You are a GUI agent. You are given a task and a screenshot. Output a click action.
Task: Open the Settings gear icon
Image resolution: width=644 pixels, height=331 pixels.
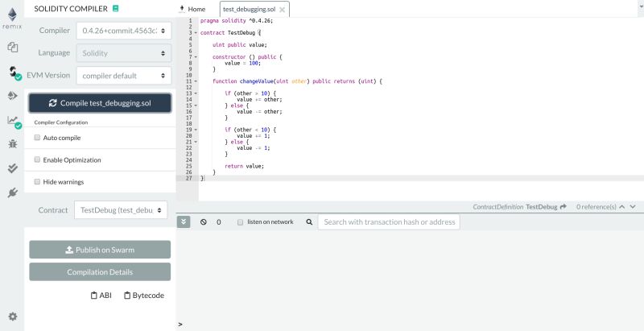coord(13,317)
